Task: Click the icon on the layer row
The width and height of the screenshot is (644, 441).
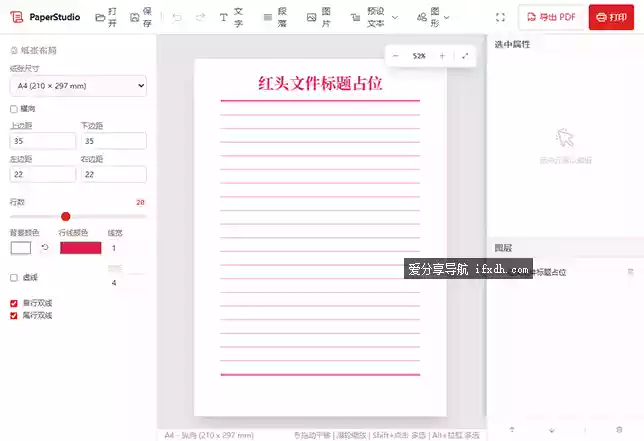Action: click(630, 272)
